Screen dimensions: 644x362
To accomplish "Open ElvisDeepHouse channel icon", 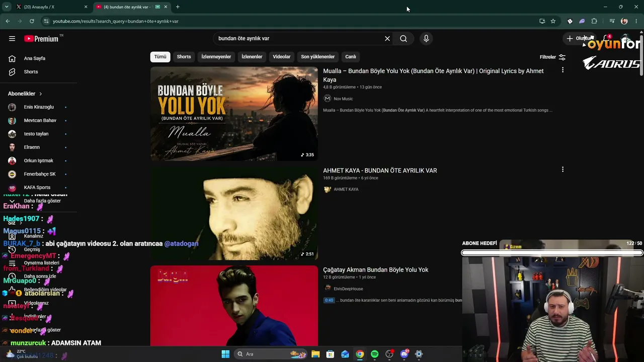I will pyautogui.click(x=327, y=289).
